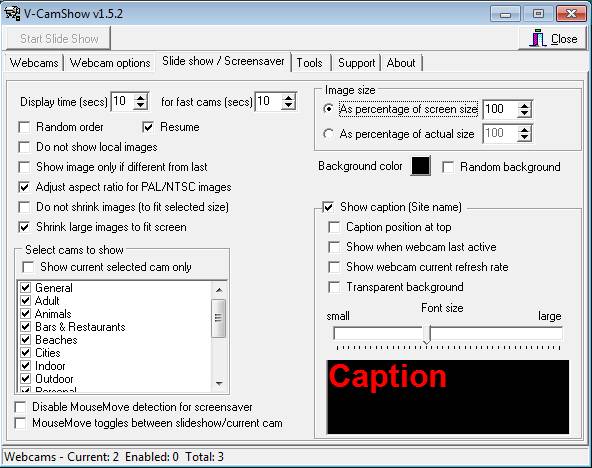Toggle Shrink large images to fit screen

24,227
